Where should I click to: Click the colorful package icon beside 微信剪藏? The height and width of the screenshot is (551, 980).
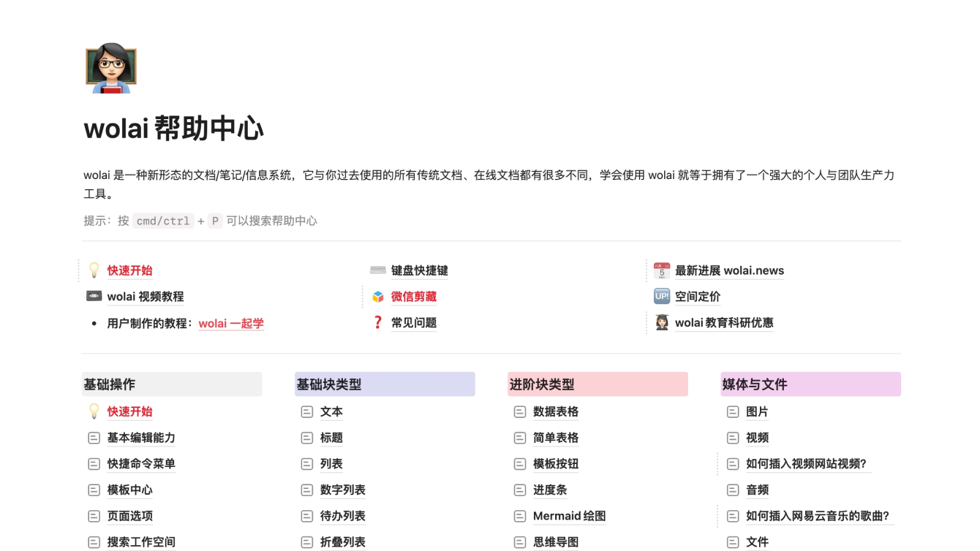[377, 296]
